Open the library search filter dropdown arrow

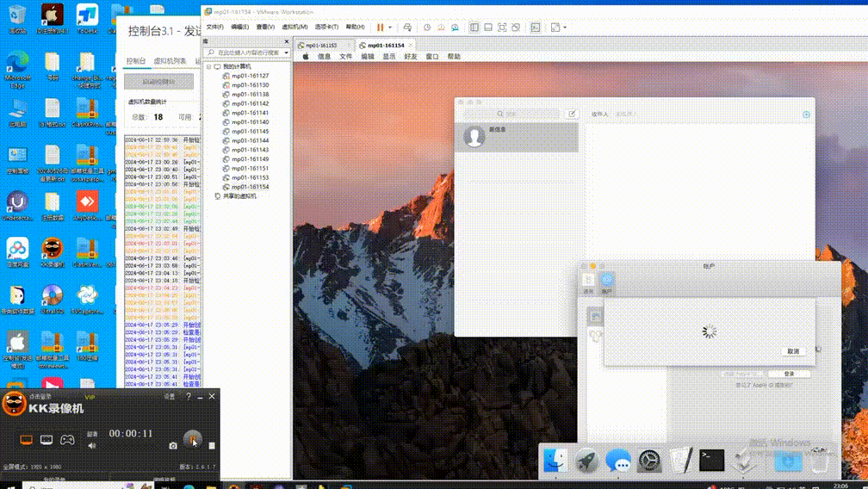coord(286,53)
